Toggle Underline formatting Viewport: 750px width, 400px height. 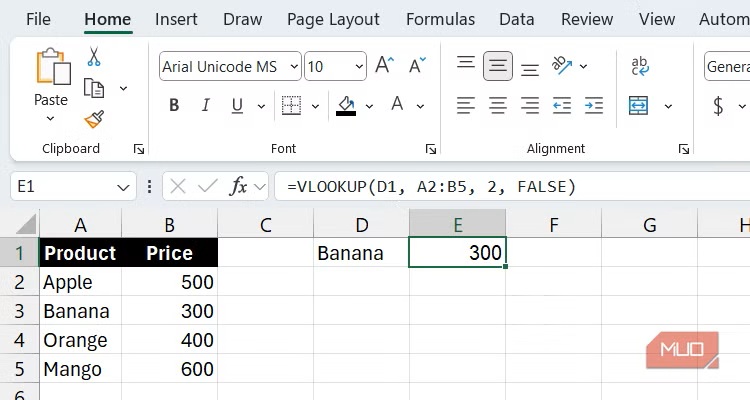click(237, 105)
